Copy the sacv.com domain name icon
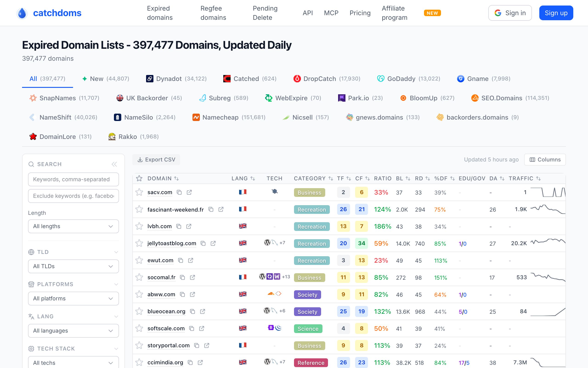Viewport: 588px width, 368px height. 179,192
